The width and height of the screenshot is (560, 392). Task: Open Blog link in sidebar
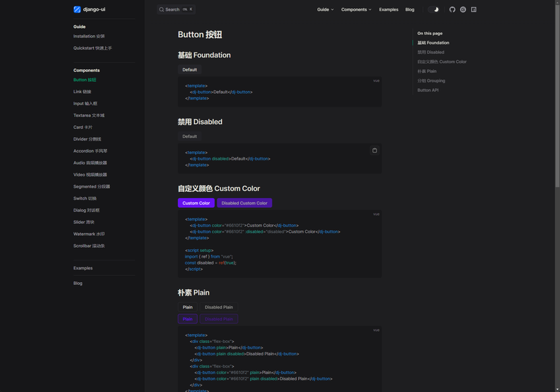click(78, 283)
